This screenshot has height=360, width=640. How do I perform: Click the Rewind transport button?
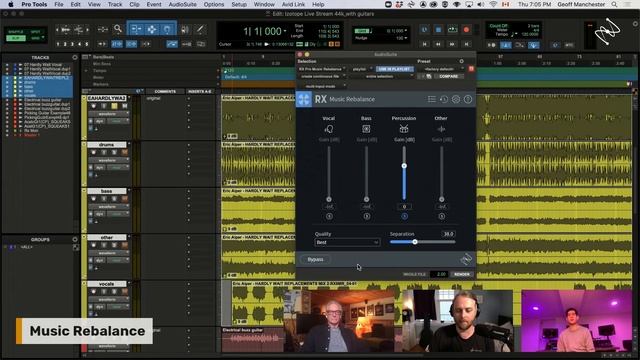tap(438, 44)
